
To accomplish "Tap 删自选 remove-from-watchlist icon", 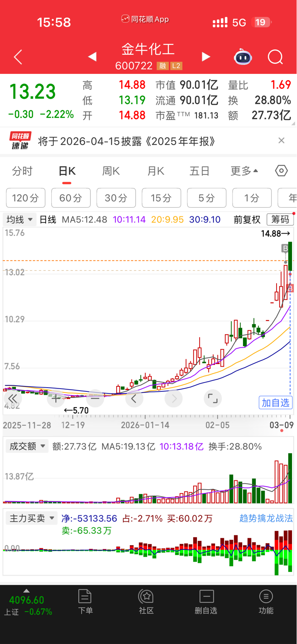I will coord(206,602).
